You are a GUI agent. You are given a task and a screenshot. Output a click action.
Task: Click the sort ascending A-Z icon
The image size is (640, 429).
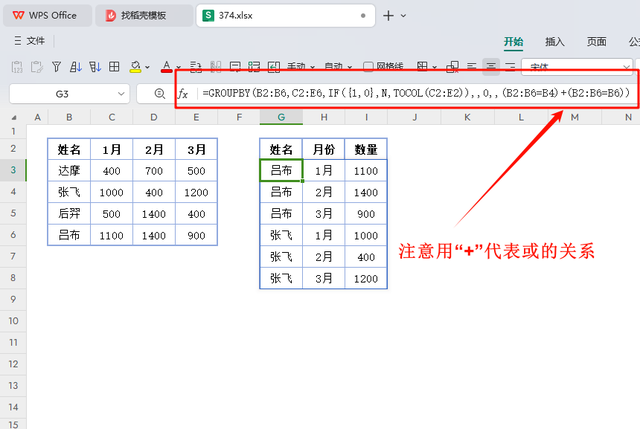(x=76, y=67)
